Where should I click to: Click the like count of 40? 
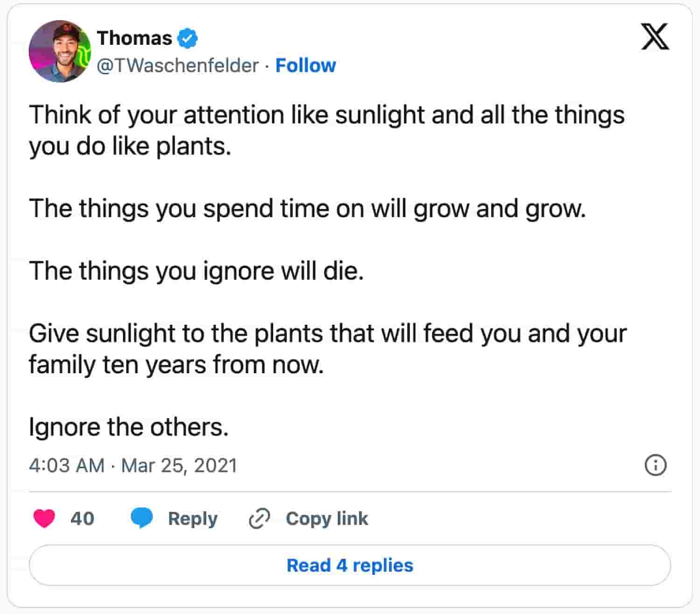[82, 518]
